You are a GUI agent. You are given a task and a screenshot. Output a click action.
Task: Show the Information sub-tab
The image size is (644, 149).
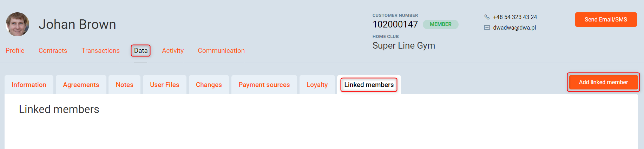(x=29, y=85)
